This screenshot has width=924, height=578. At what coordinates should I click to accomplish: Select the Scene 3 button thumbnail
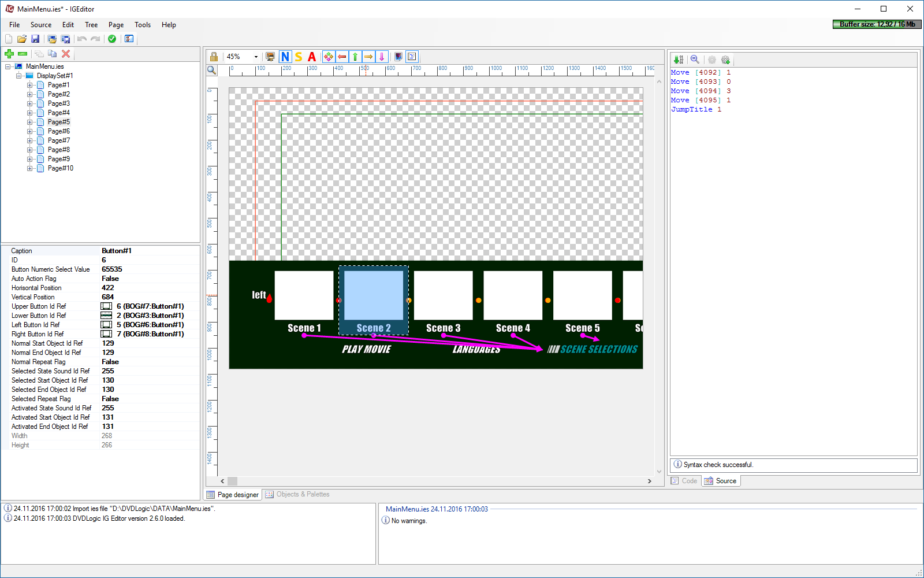click(x=443, y=295)
